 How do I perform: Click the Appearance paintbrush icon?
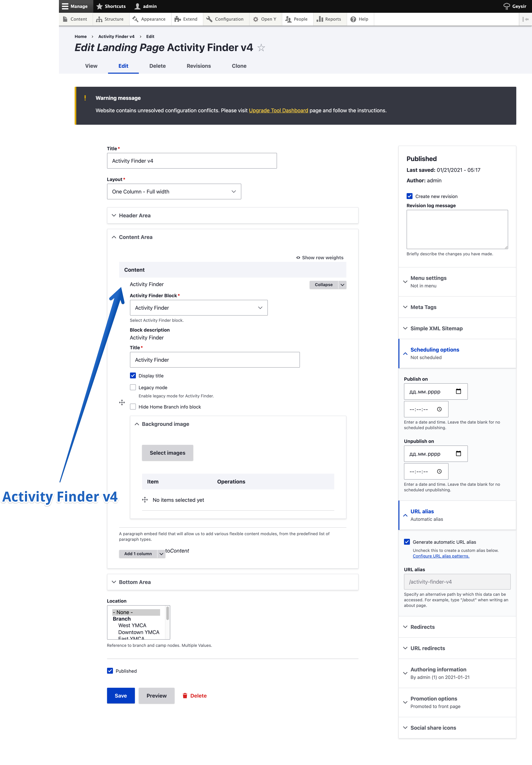point(135,19)
